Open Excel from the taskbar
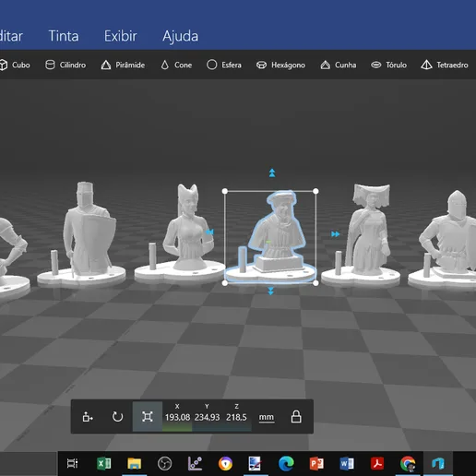The width and height of the screenshot is (476, 476). click(104, 463)
